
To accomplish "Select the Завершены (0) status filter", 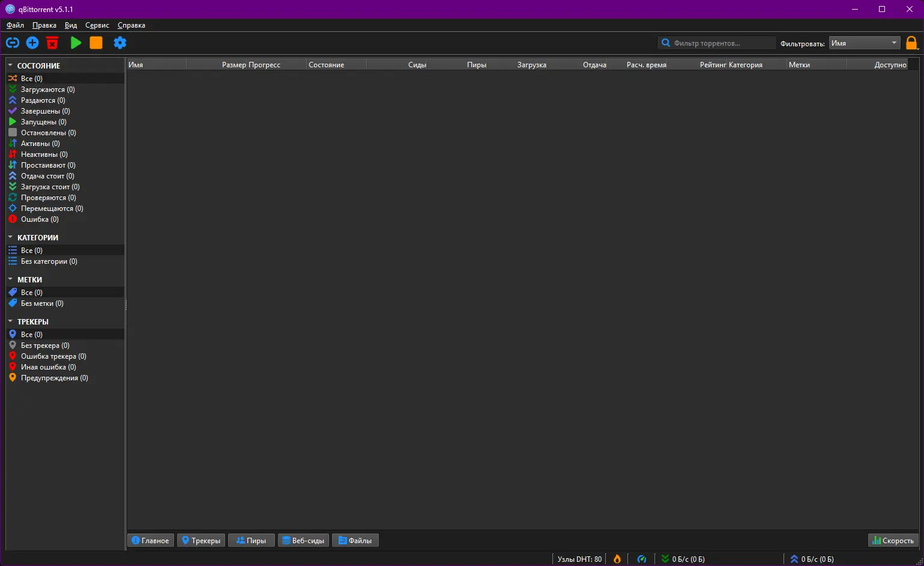I will 65,111.
